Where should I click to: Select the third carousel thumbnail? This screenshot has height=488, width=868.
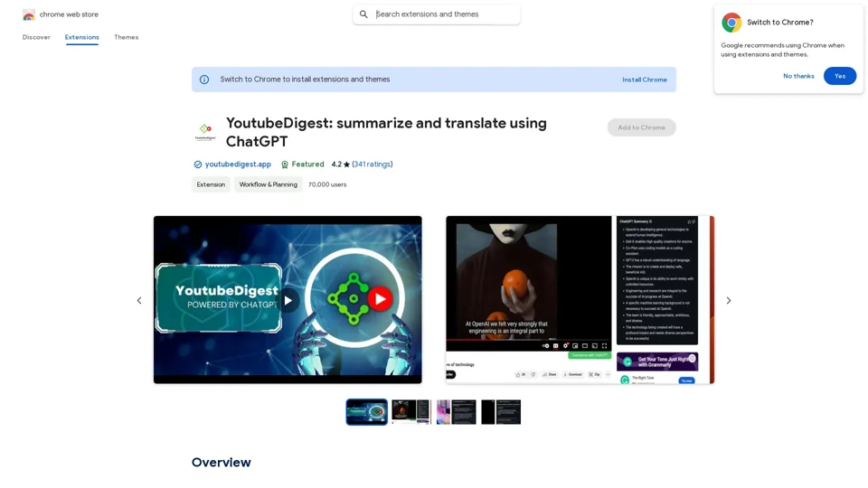click(x=456, y=412)
